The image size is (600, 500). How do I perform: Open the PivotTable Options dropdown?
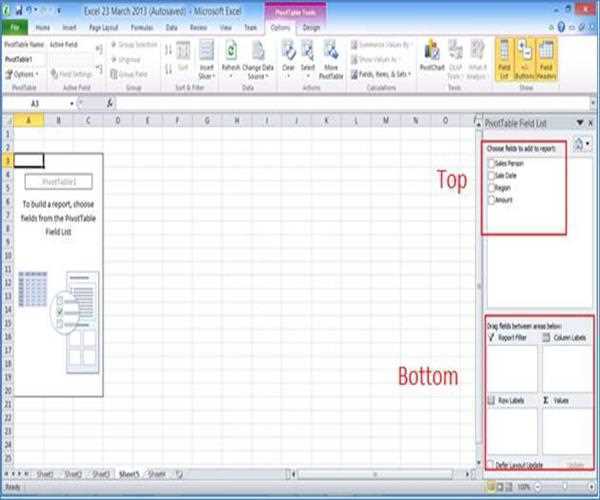(24, 74)
